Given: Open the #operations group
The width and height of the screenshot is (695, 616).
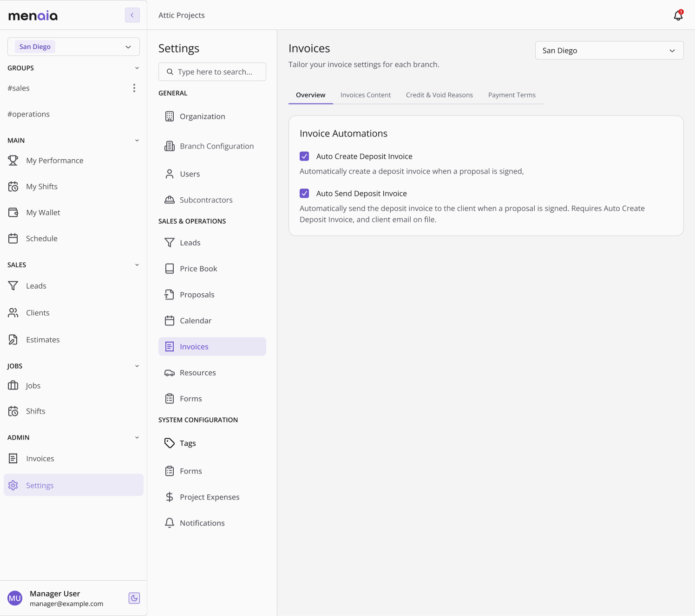Looking at the screenshot, I should tap(28, 114).
